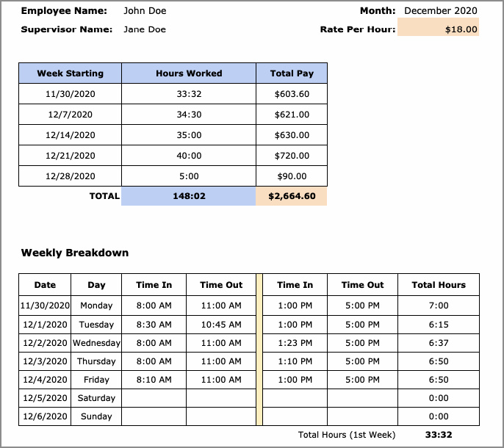Select the Sunday day cell
This screenshot has height=448, width=504.
96,416
